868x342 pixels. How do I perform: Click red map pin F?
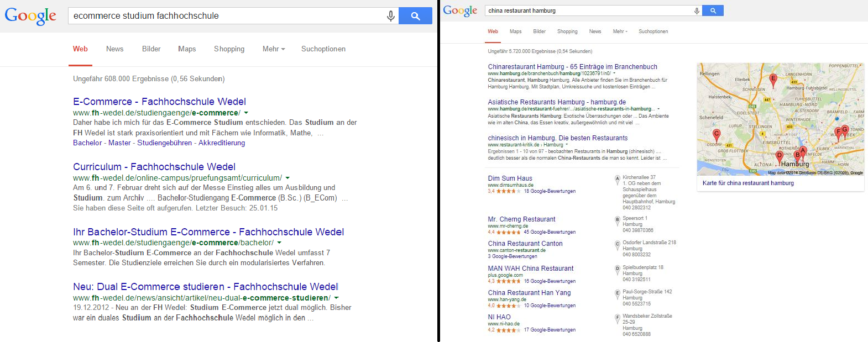(x=838, y=133)
